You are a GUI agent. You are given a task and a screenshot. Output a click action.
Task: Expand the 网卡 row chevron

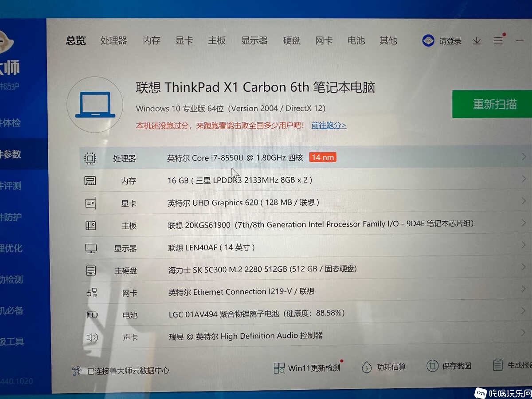(x=524, y=289)
